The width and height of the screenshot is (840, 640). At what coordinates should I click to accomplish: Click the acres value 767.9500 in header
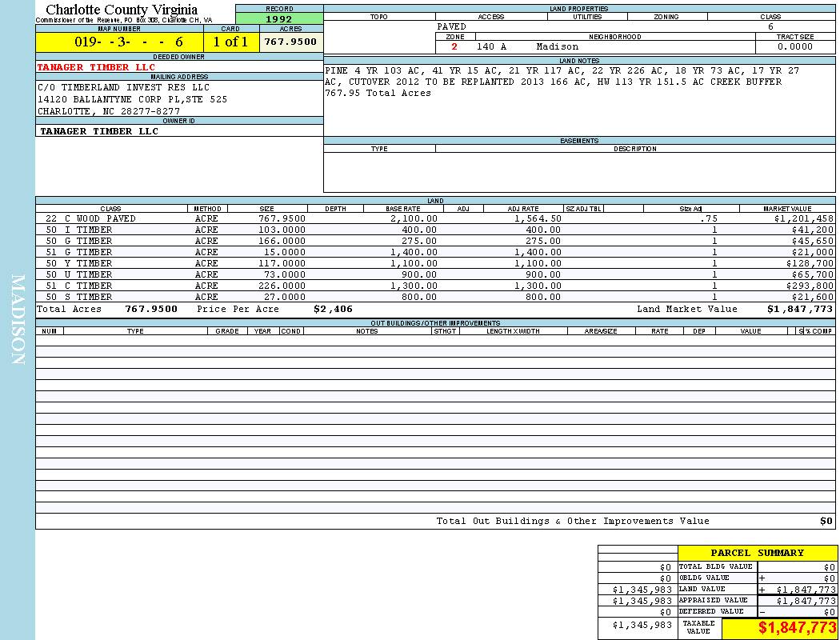[290, 42]
